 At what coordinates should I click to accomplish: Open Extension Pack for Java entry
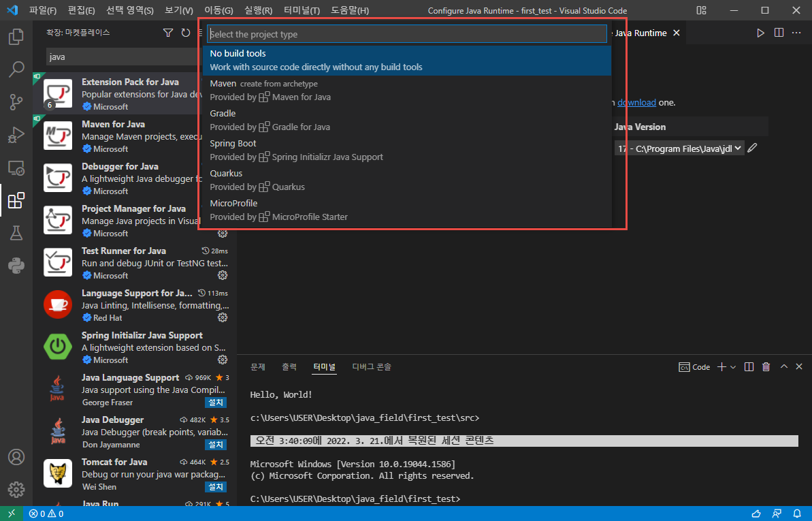point(118,94)
